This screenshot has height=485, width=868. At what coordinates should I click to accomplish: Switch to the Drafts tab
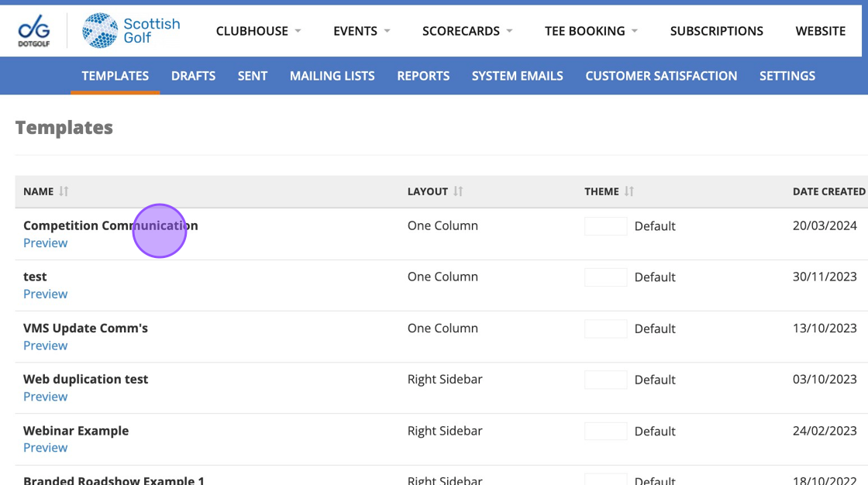pos(193,76)
